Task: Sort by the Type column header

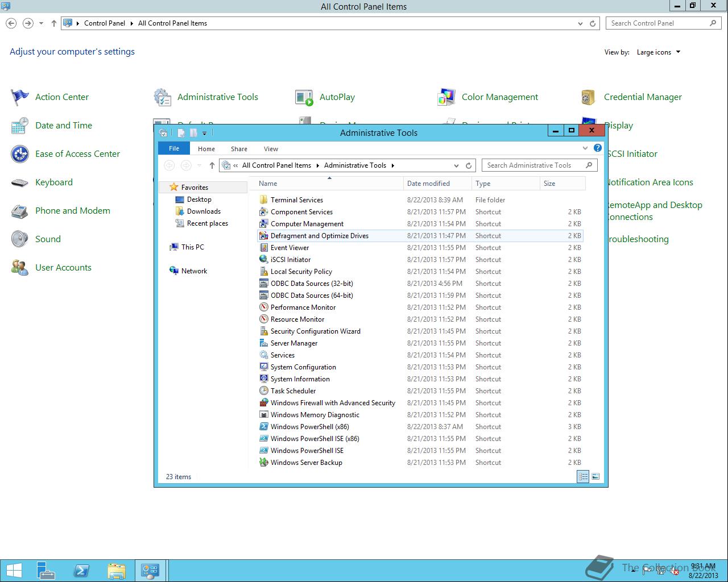Action: click(x=505, y=184)
